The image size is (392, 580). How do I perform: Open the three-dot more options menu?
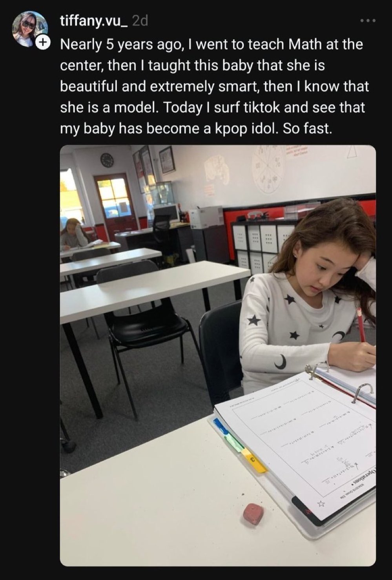pyautogui.click(x=368, y=20)
